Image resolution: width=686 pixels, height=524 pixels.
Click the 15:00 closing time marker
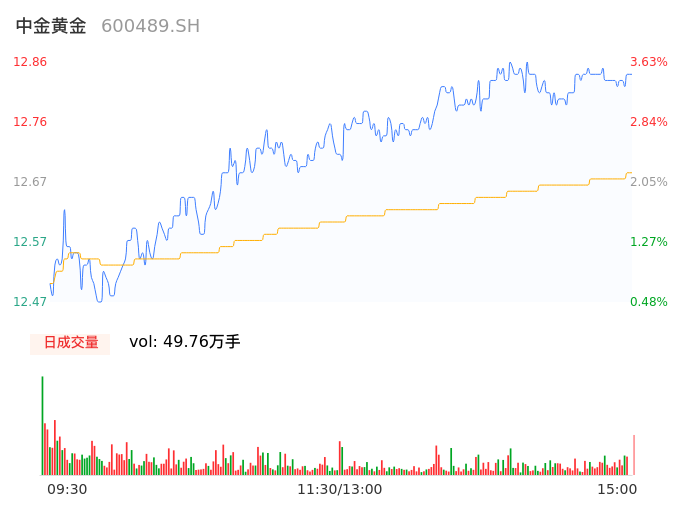pyautogui.click(x=617, y=489)
